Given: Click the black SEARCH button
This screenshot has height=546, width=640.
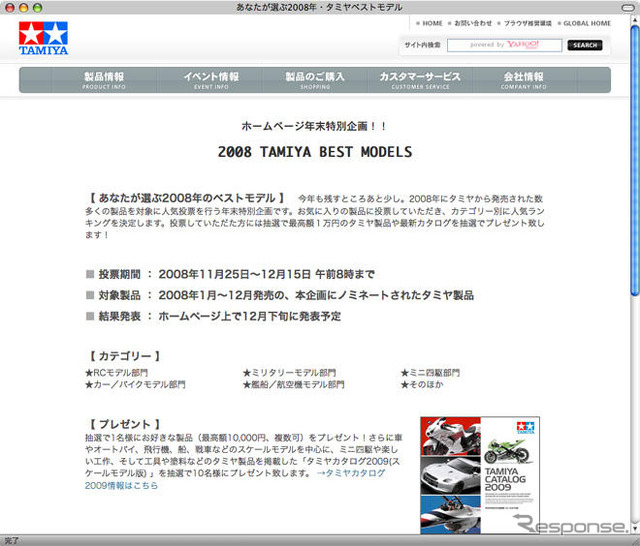Looking at the screenshot, I should coord(585,45).
